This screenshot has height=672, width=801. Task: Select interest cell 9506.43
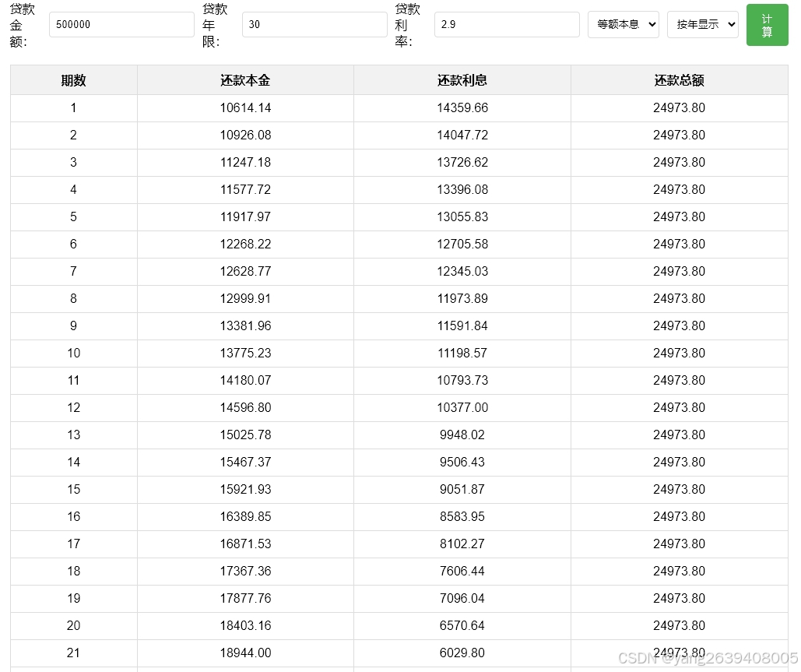(462, 462)
